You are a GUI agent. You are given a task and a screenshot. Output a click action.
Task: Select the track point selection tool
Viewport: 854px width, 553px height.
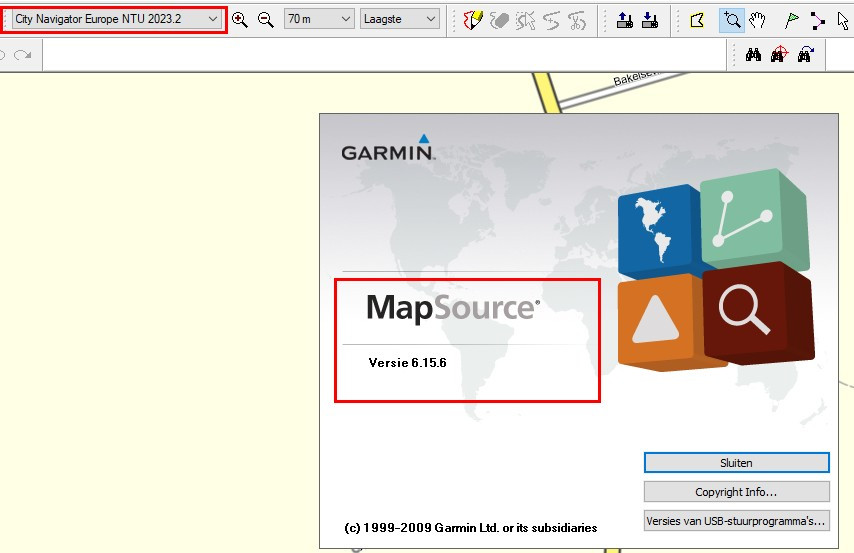526,21
